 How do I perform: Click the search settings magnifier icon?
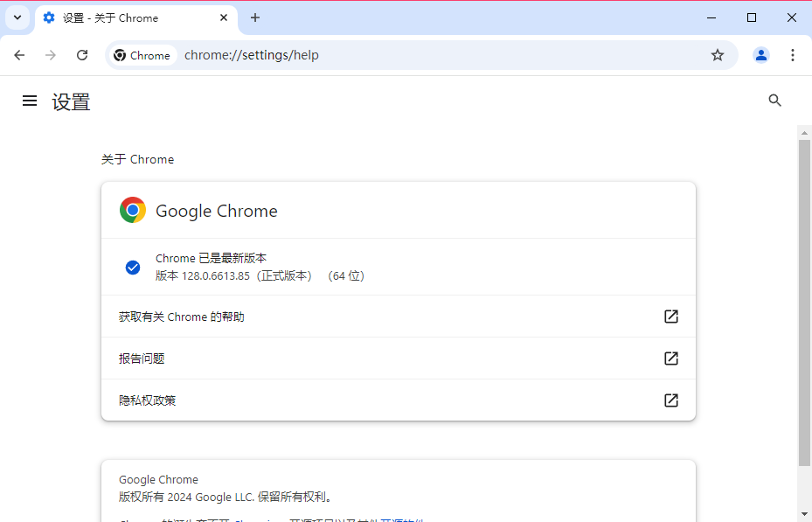pos(774,101)
